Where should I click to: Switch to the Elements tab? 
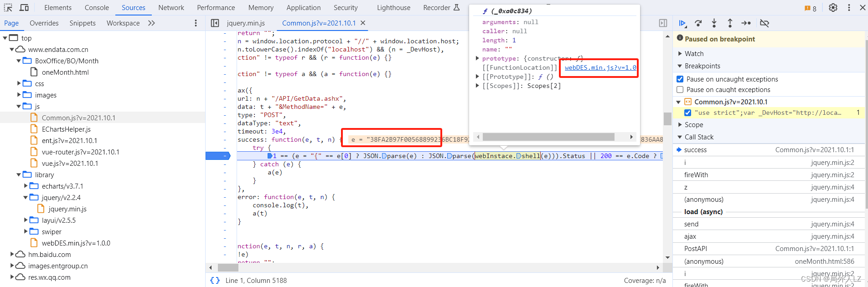click(x=58, y=8)
